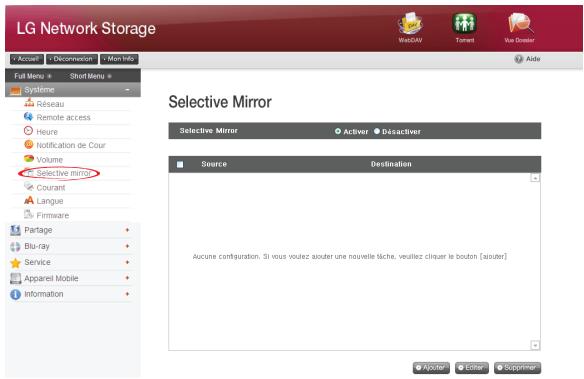Click the Firmware icon
Viewport: 584px width, 379px height.
[29, 214]
